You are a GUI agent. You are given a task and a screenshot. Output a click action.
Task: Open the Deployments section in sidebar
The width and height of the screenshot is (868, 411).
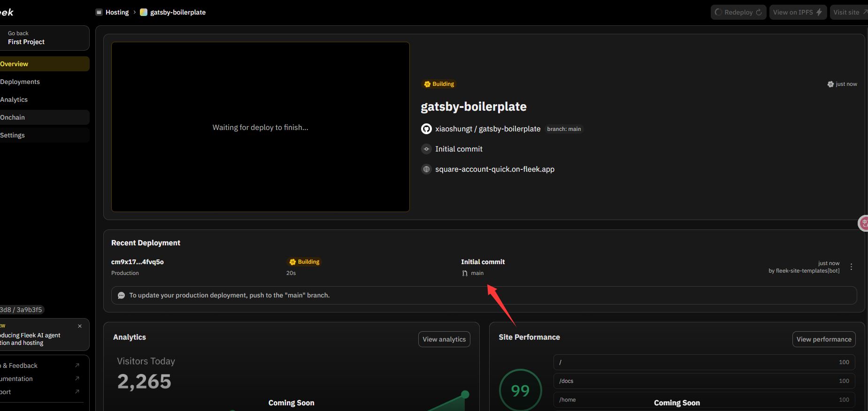[20, 82]
